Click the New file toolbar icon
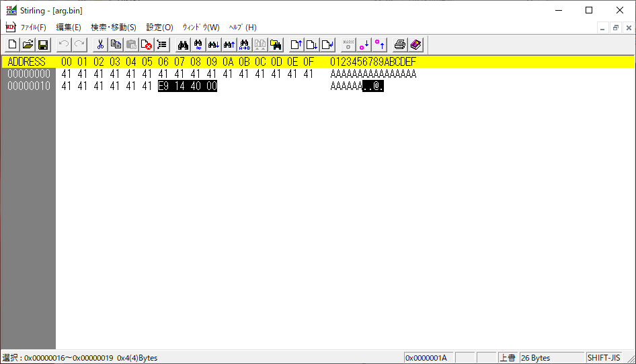This screenshot has width=636, height=364. [x=12, y=45]
